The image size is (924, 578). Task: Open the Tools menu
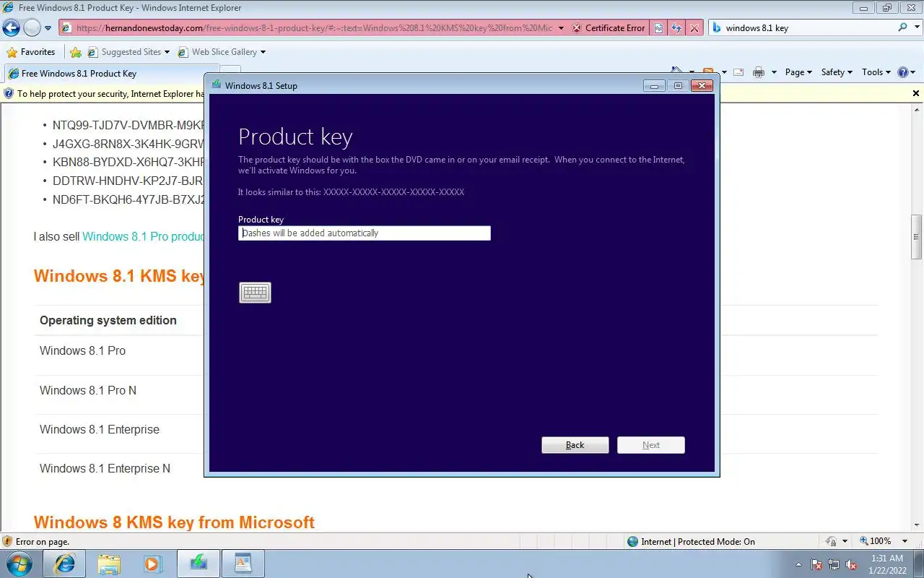coord(876,72)
